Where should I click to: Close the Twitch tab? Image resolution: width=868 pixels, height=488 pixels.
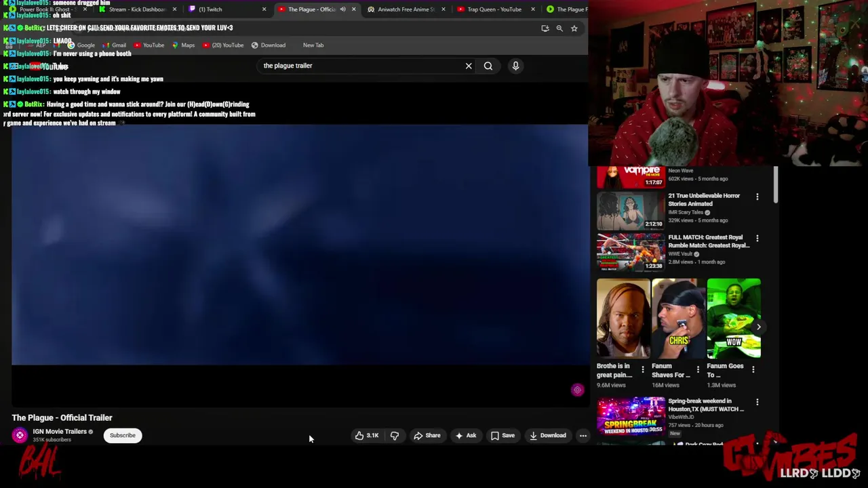tap(264, 9)
